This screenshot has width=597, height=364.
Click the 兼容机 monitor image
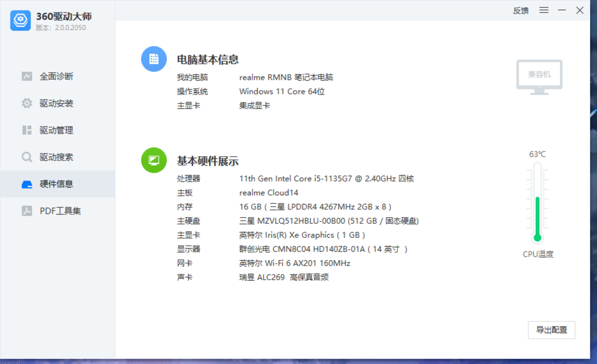tap(539, 77)
